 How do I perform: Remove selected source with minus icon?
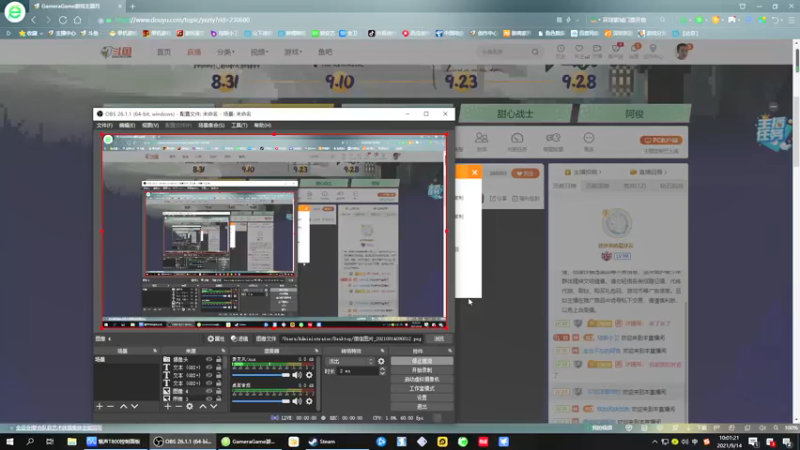click(179, 406)
